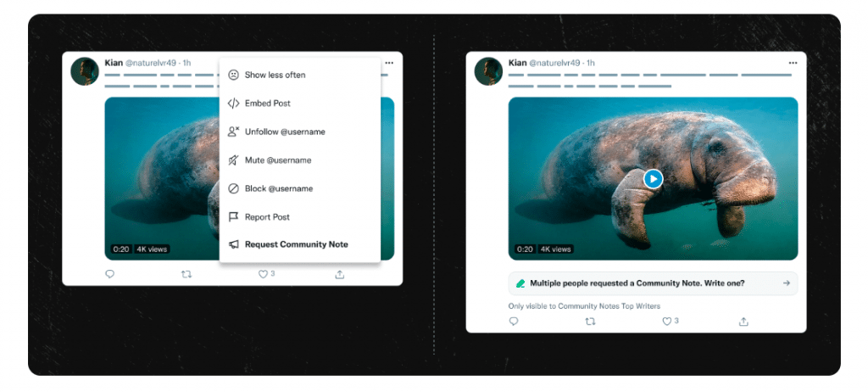The width and height of the screenshot is (868, 392).
Task: Select Request Community Note option
Action: [x=296, y=244]
